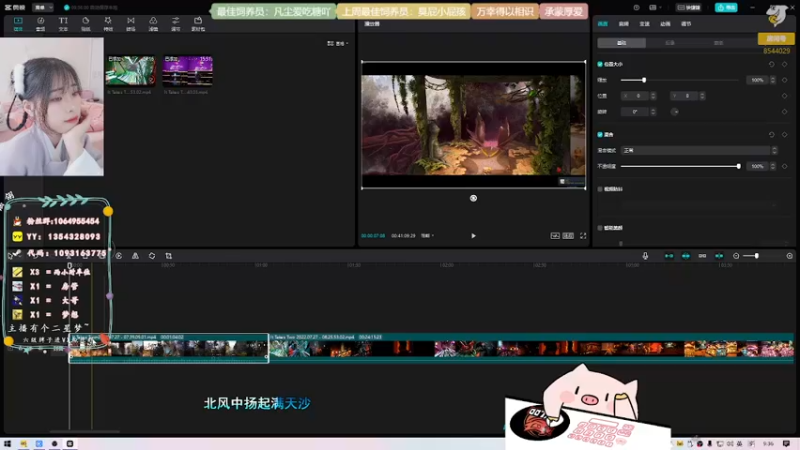Viewport: 800px width, 450px height.
Task: Toggle the preview axis on timeline toolbar
Action: click(719, 256)
